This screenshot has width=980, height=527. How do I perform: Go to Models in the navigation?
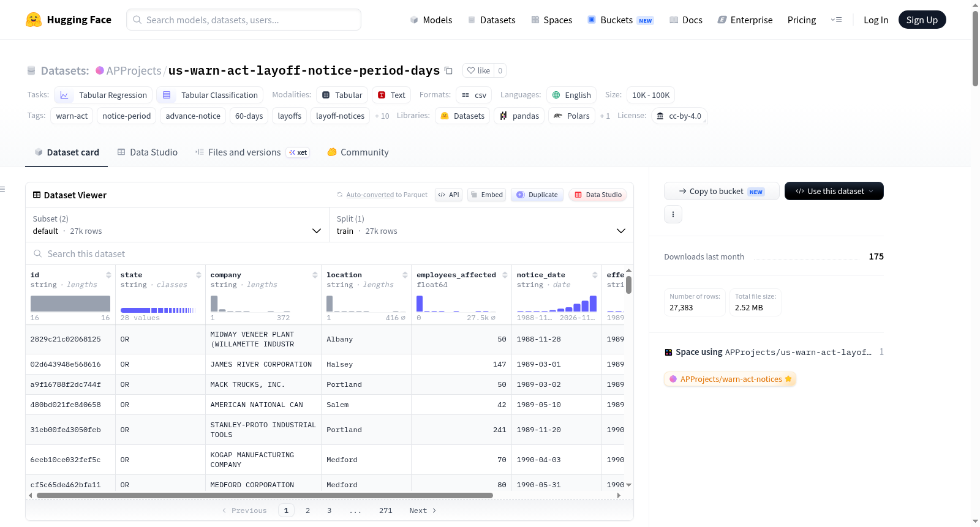[431, 20]
